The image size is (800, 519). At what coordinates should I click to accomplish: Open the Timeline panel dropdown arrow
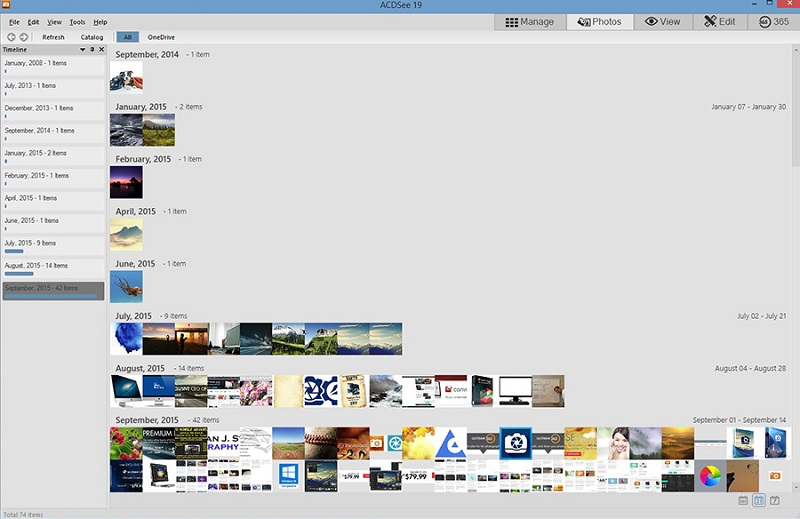point(82,50)
